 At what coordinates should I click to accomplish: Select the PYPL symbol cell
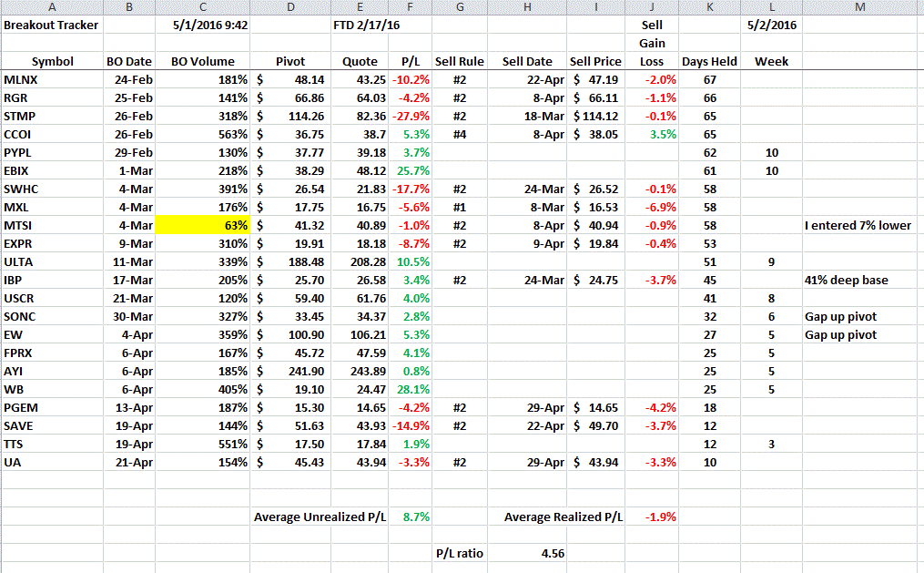pyautogui.click(x=52, y=153)
